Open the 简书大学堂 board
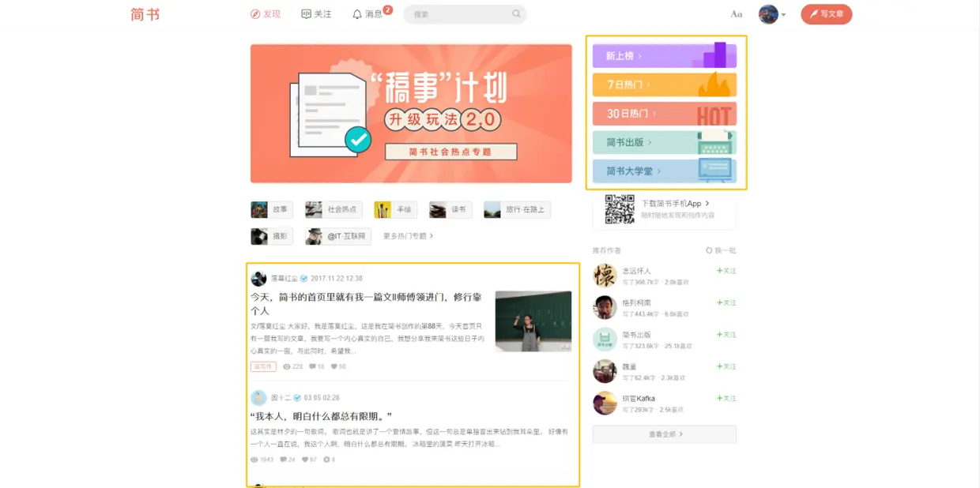Screen dimensions: 980x488 [665, 171]
